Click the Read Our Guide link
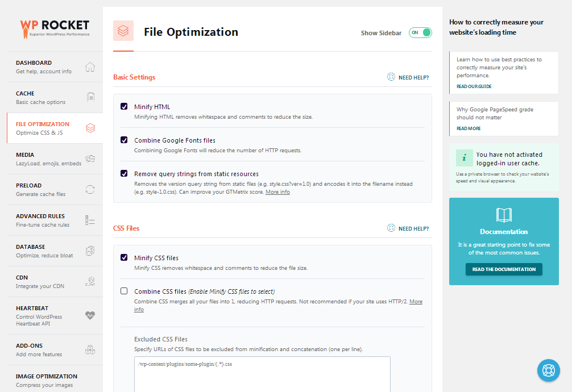Screen dimensions: 572x392 click(474, 86)
